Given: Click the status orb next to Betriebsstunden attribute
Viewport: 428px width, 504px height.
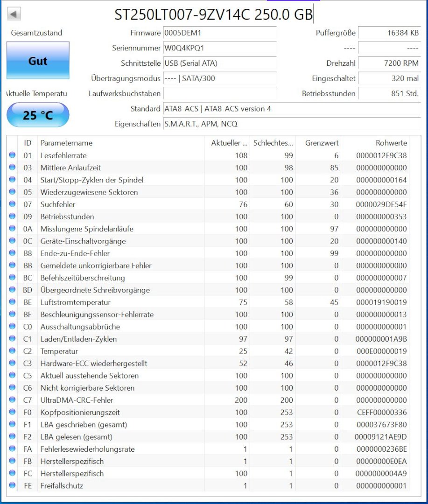Looking at the screenshot, I should point(13,217).
